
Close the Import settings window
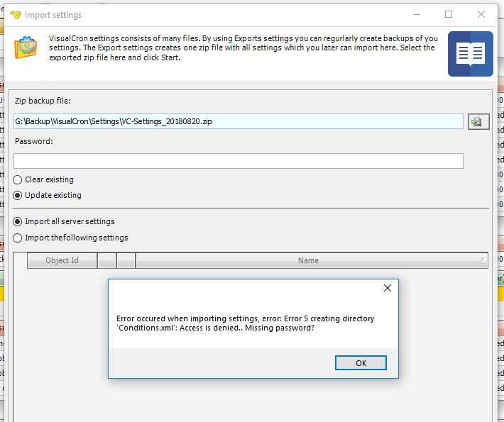click(x=481, y=14)
